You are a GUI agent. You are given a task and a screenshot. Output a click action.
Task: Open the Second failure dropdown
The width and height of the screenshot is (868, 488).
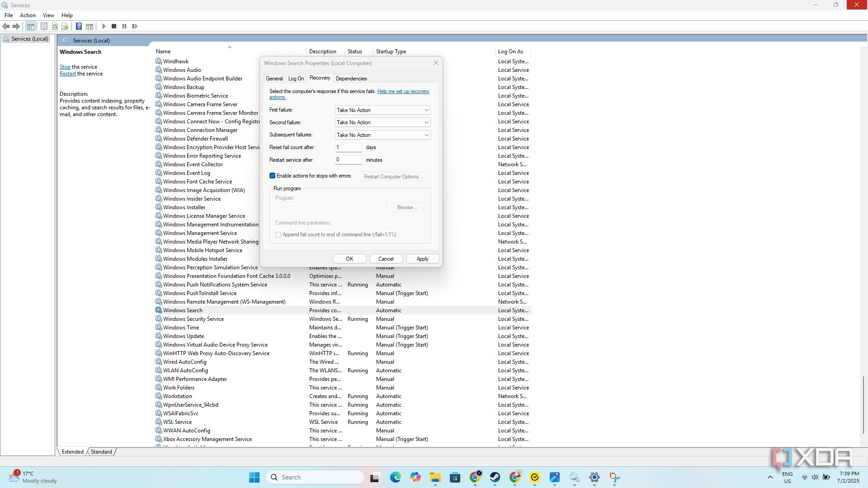[382, 122]
